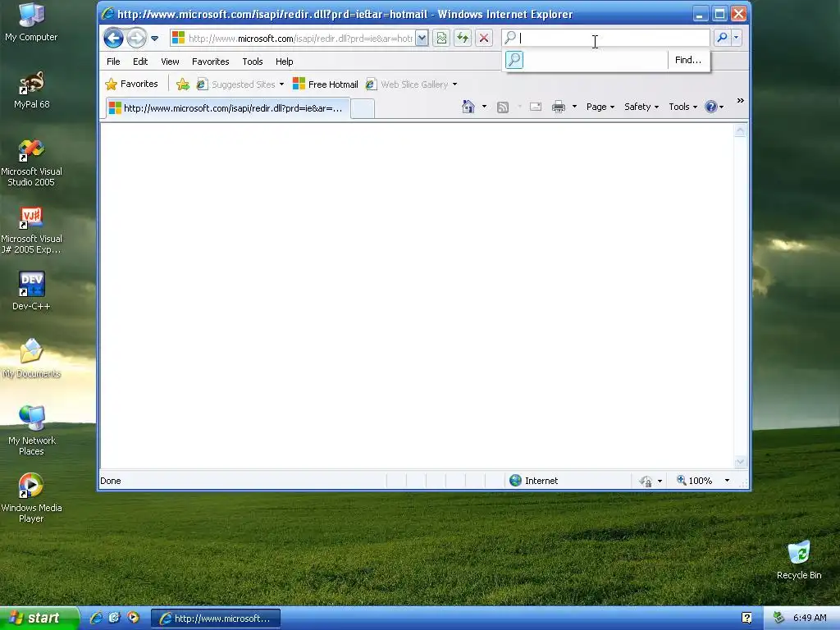
Task: Open the Free Hotmail favorites link
Action: coord(326,84)
